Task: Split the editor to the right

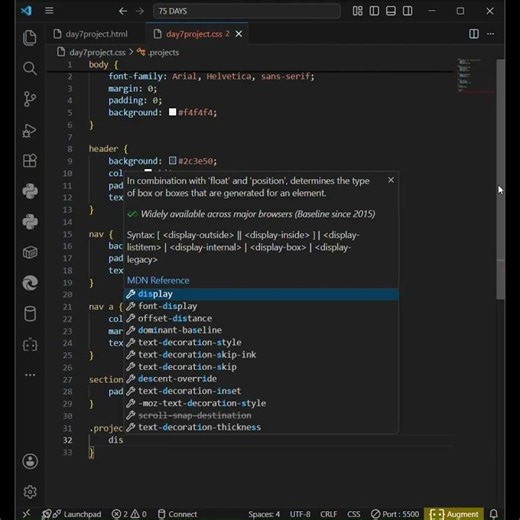Action: [x=474, y=34]
